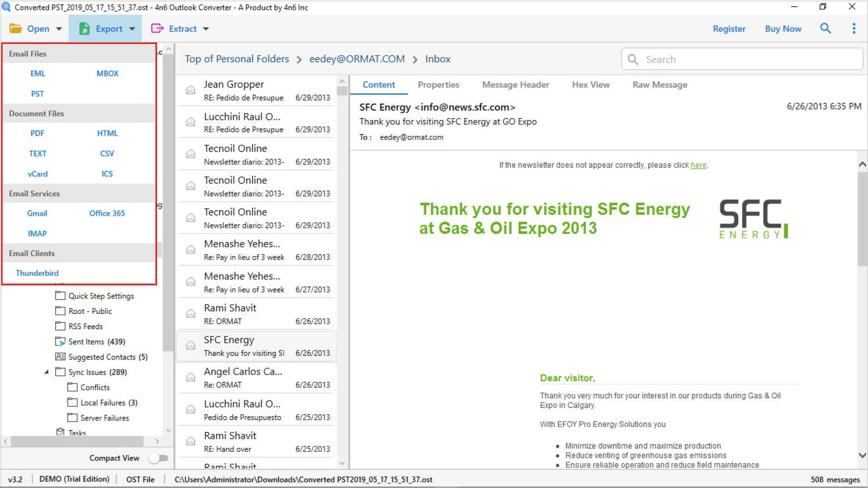Choose PDF export format
This screenshot has width=868, height=488.
(37, 133)
